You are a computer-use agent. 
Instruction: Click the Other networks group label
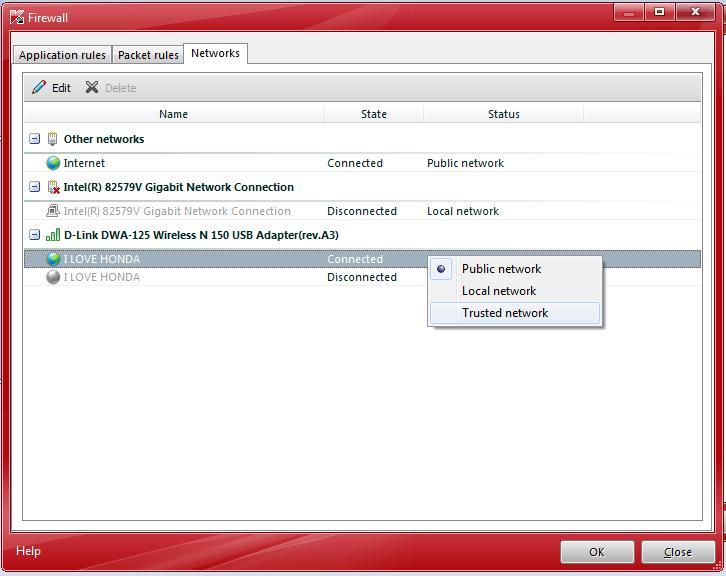point(104,139)
